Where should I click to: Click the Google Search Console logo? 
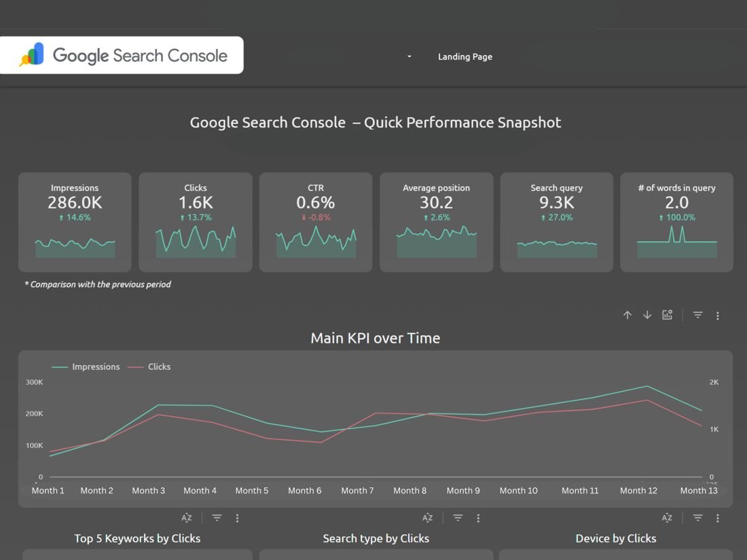122,55
